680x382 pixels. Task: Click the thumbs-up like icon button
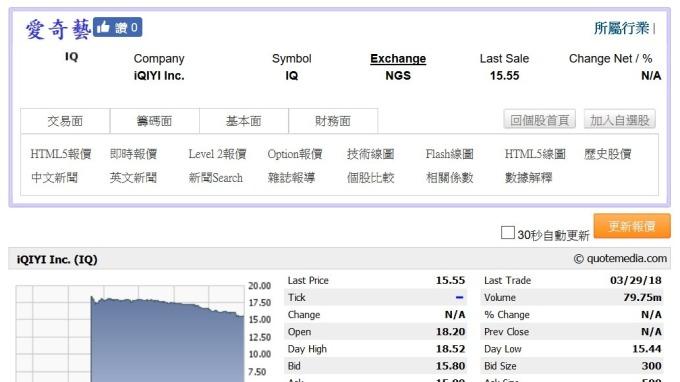(118, 27)
